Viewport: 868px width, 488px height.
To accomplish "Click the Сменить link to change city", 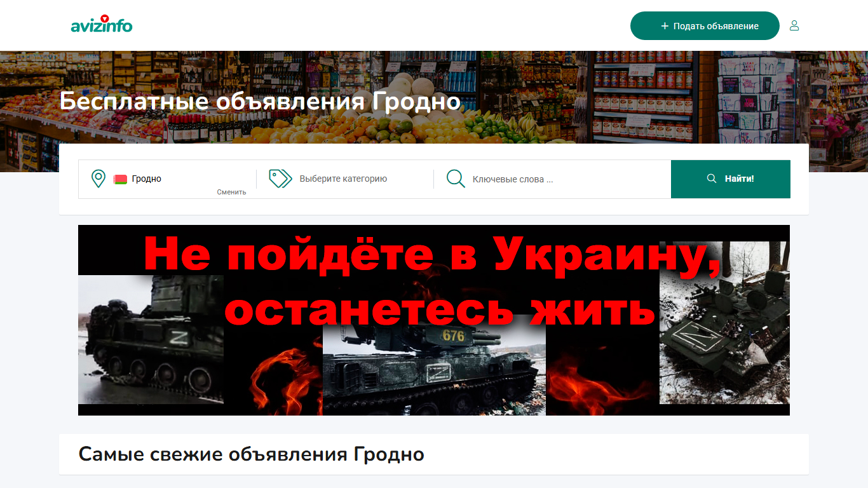I will tap(231, 192).
